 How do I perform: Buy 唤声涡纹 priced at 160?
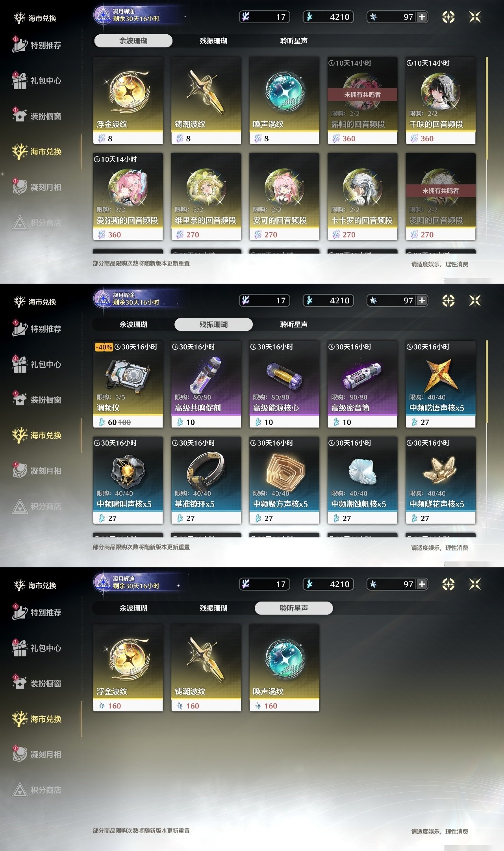(x=284, y=668)
